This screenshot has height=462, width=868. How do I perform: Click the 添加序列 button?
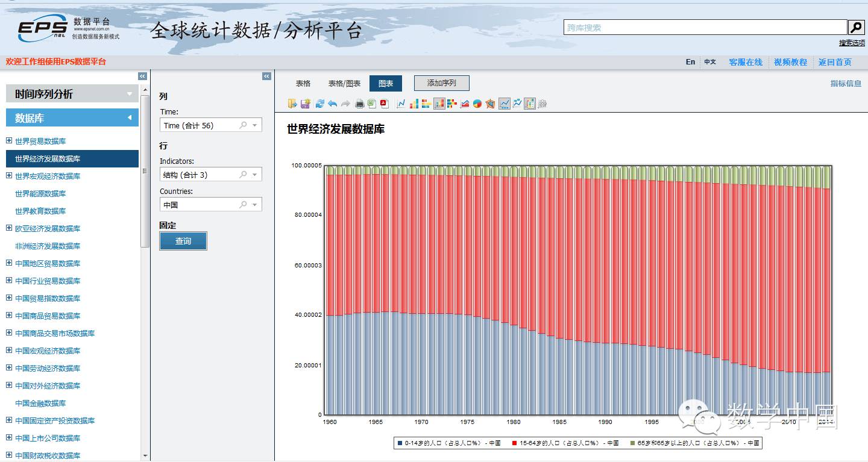coord(442,83)
